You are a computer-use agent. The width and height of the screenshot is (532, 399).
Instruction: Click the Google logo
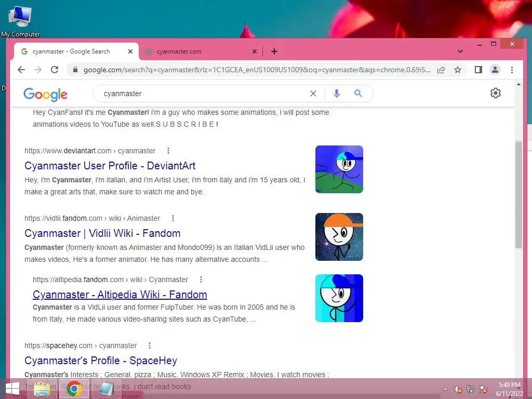pyautogui.click(x=46, y=95)
